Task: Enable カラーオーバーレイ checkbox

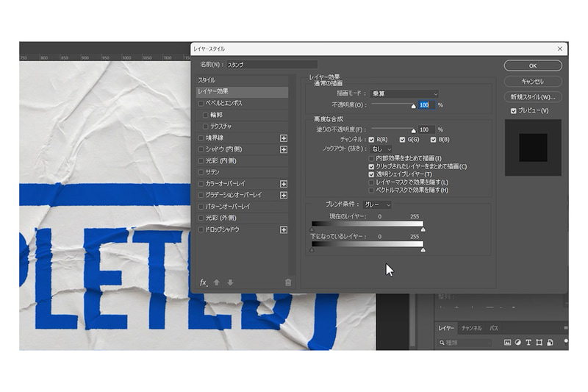Action: (201, 183)
